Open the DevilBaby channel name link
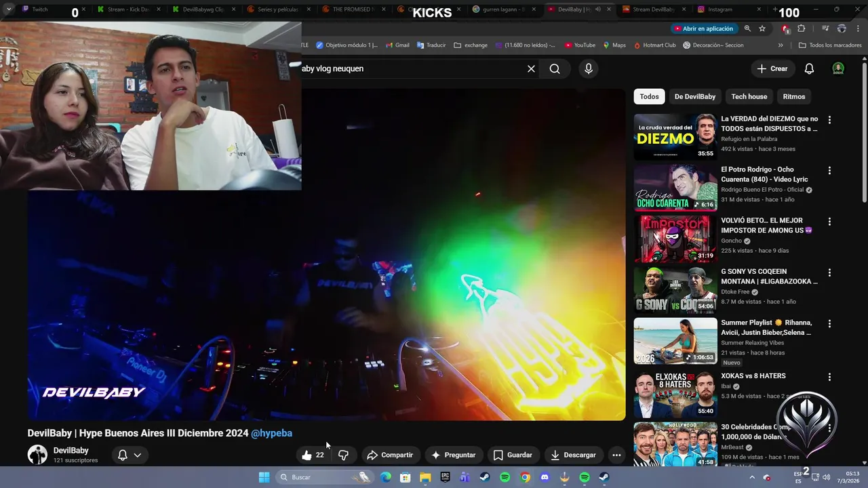 71,450
